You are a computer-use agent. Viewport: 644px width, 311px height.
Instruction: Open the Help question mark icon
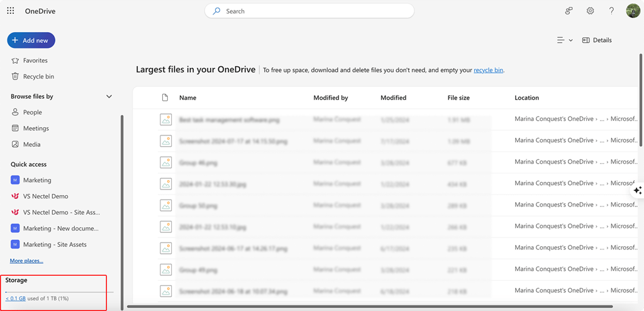pyautogui.click(x=611, y=11)
